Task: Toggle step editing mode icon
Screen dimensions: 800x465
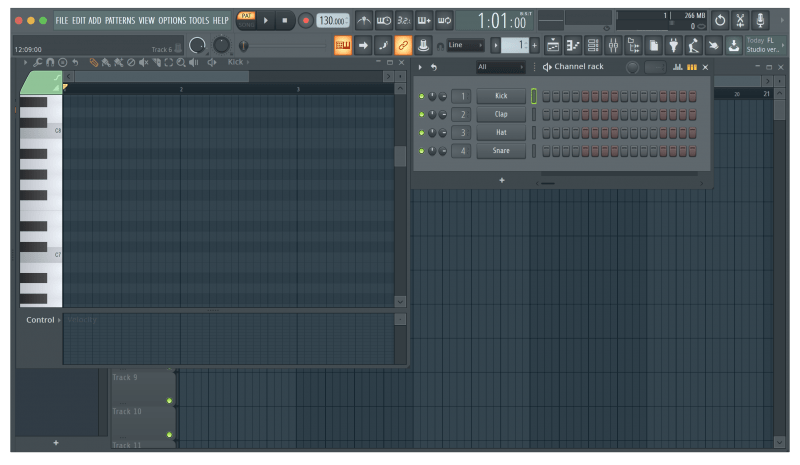Action: coord(383,45)
